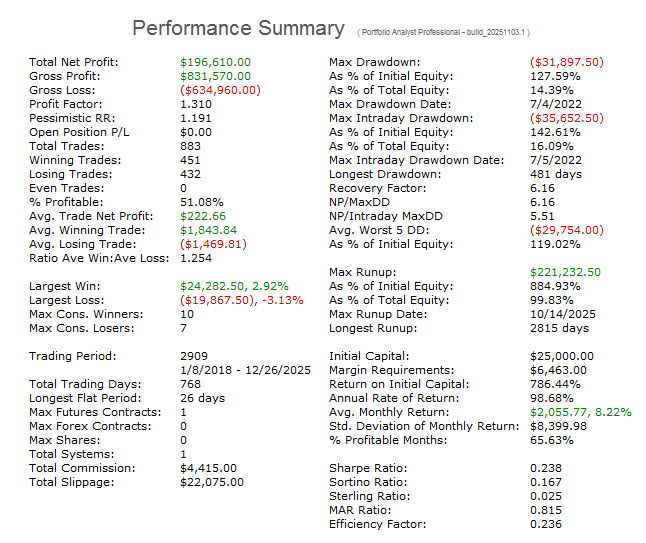The image size is (646, 543).
Task: Click the Avg. Winning Trade value $1,843.84
Action: [208, 228]
